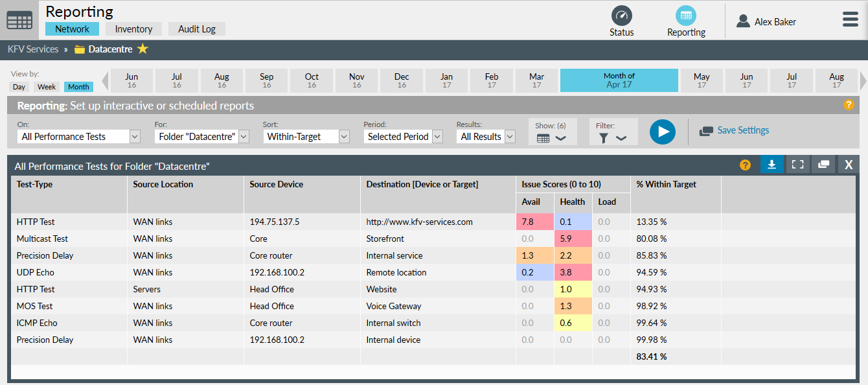Click the Reporting calendar icon
Image resolution: width=868 pixels, height=385 pixels.
[686, 16]
